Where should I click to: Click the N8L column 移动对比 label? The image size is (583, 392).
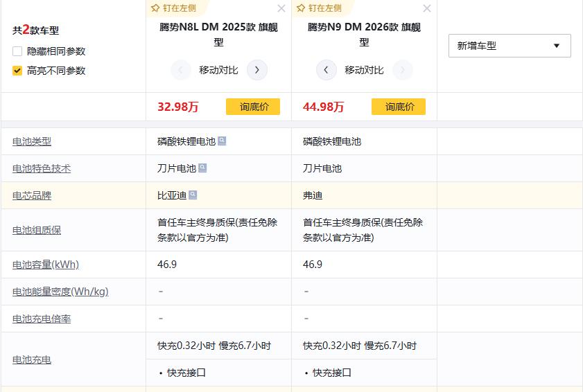218,70
